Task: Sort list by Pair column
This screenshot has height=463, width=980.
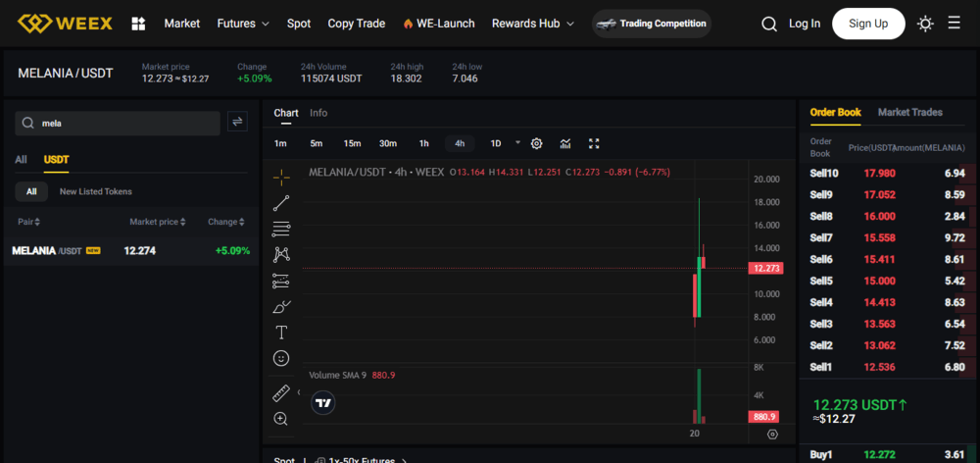Action: (28, 222)
